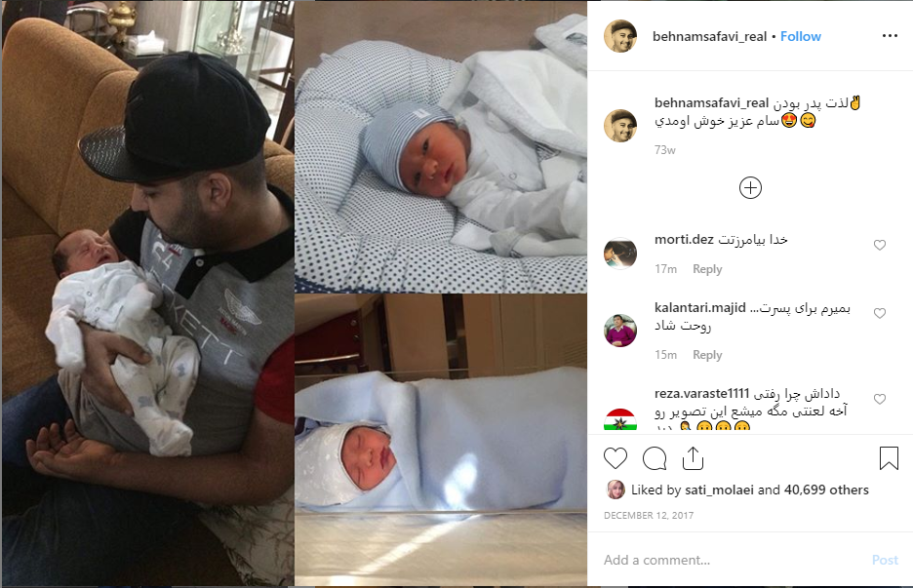The image size is (913, 588).
Task: Share the post via the share icon
Action: click(x=693, y=458)
